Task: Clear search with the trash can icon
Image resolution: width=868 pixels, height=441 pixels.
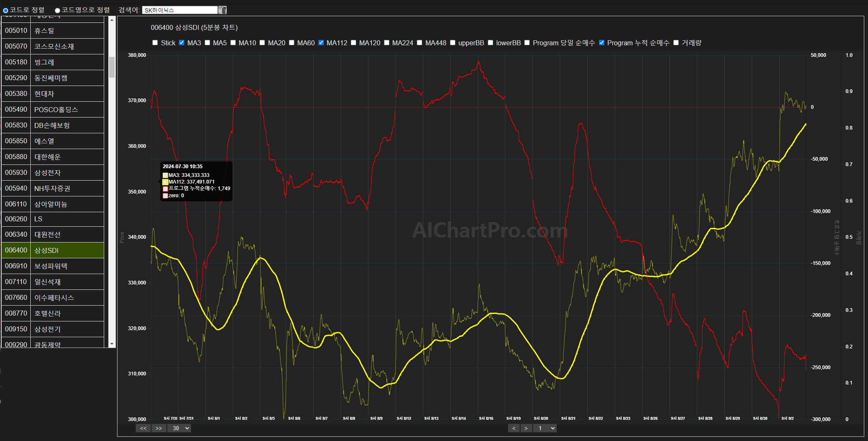Action: coord(223,10)
